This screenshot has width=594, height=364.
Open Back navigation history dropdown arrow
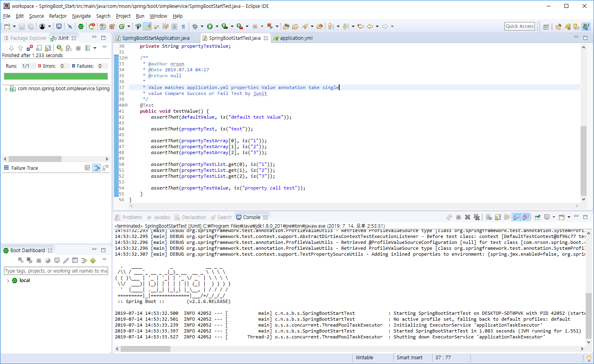pos(377,26)
